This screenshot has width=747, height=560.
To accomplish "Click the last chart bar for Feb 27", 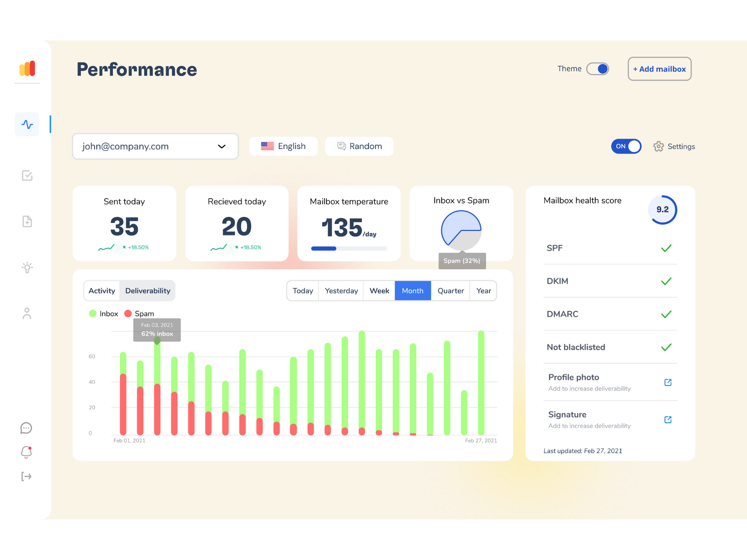I will 481,383.
